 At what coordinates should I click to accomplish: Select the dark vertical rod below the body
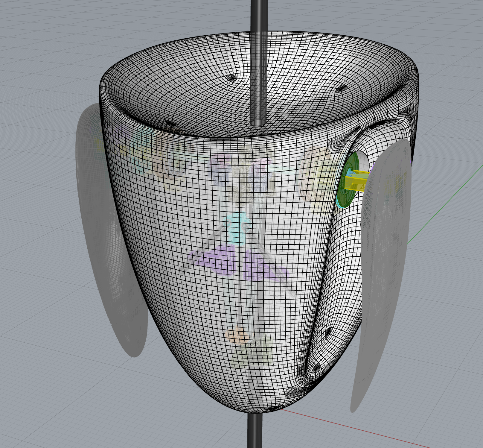255,430
